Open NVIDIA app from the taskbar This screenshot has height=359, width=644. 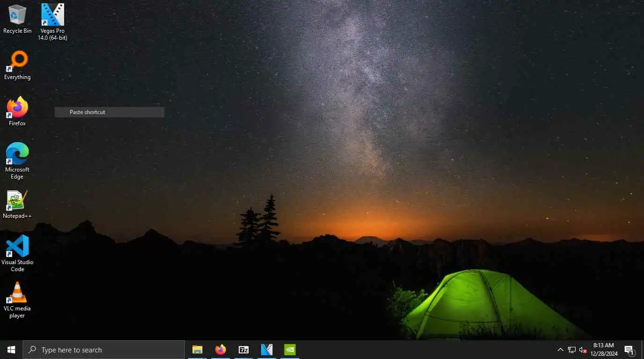click(x=290, y=350)
